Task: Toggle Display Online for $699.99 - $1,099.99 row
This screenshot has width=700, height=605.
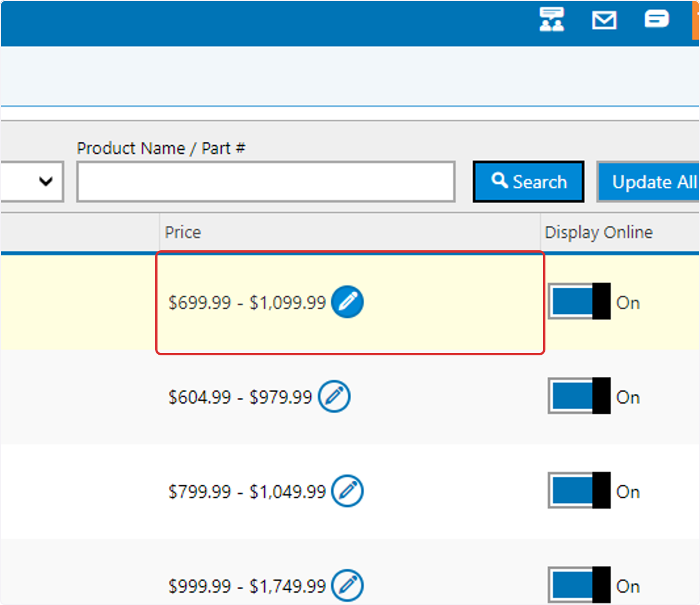Action: click(x=579, y=302)
